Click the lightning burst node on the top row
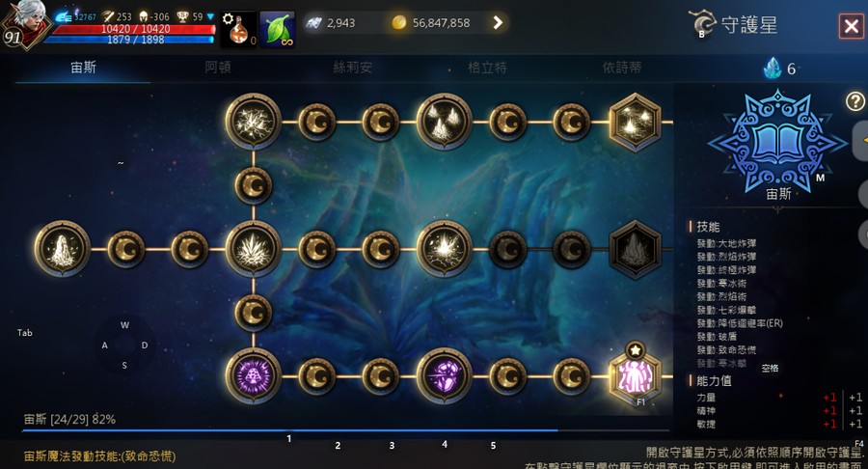Image resolution: width=868 pixels, height=469 pixels. [253, 122]
